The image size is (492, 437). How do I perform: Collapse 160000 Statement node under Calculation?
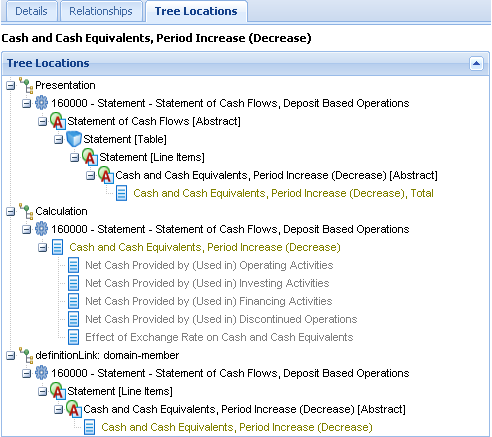point(27,230)
